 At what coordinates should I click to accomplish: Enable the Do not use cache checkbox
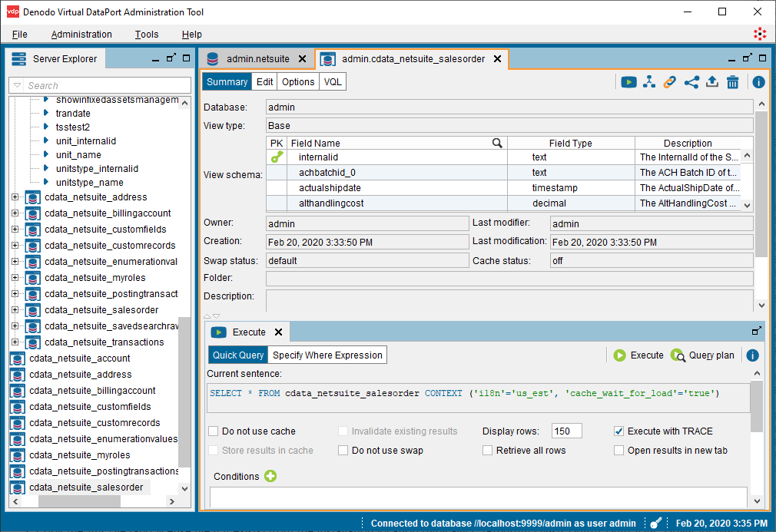point(214,431)
